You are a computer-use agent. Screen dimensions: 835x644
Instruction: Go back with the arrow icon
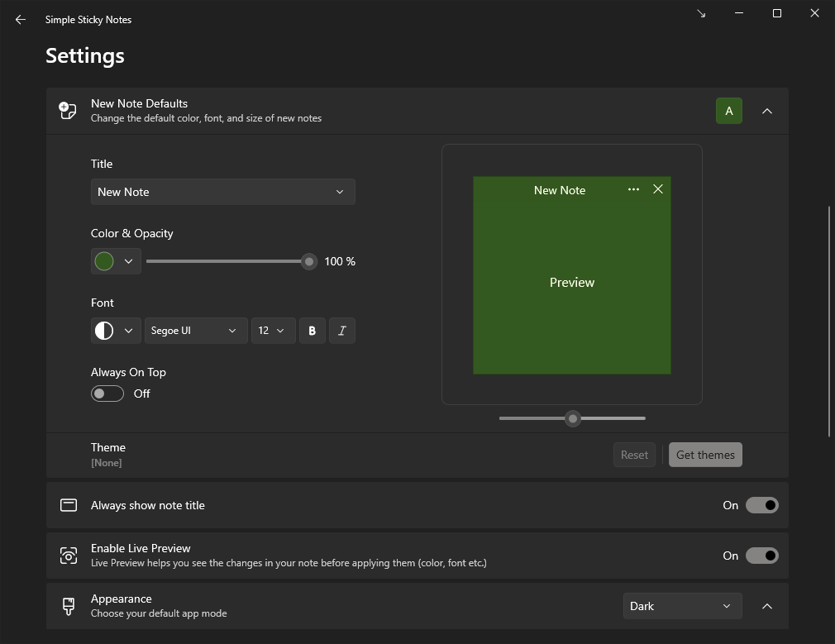coord(20,20)
